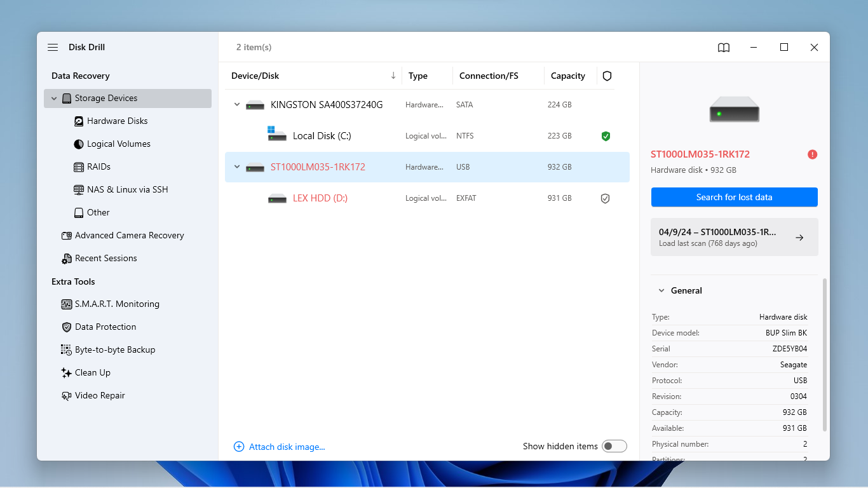Click the 932 GB capacity in ST1000LM035 row
This screenshot has width=868, height=488.
(x=560, y=167)
